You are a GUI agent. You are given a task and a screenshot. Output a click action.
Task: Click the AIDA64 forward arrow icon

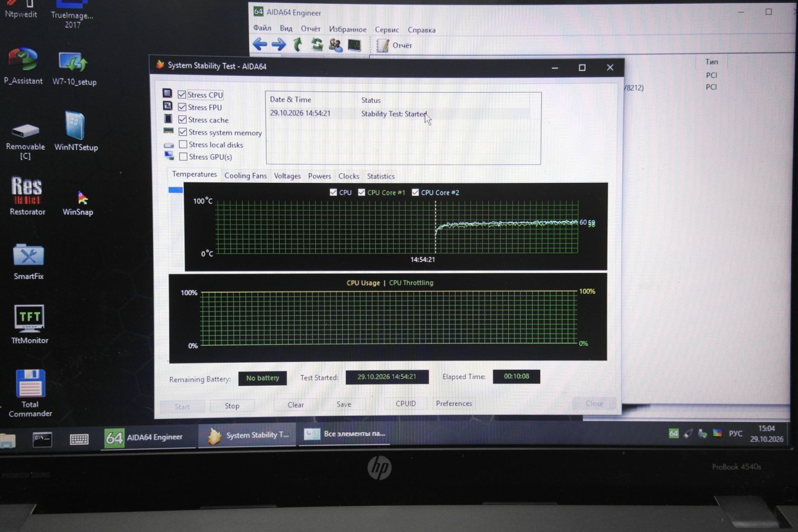[x=278, y=45]
